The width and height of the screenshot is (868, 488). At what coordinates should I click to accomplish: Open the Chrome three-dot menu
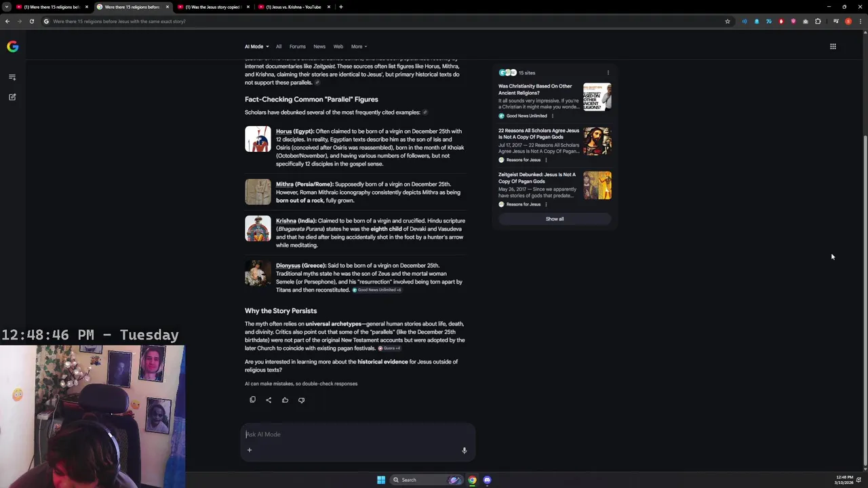[860, 21]
